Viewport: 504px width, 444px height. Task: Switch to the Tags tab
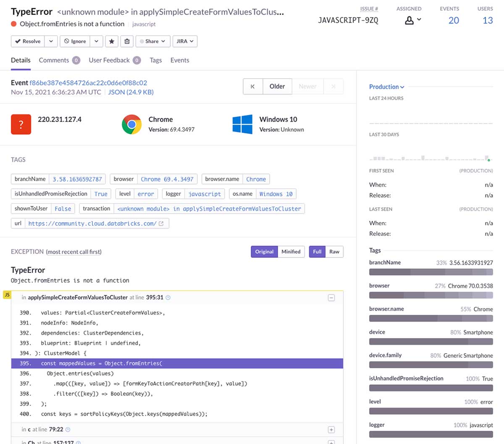[x=156, y=60]
